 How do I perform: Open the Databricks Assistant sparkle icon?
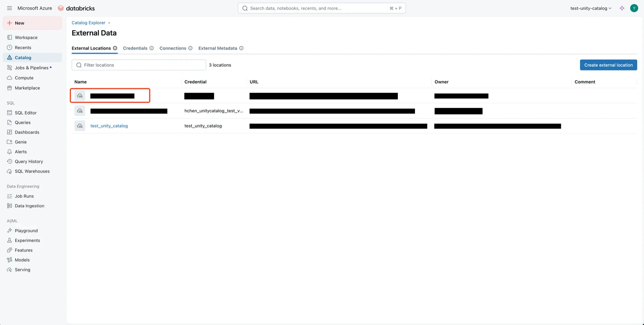tap(622, 8)
